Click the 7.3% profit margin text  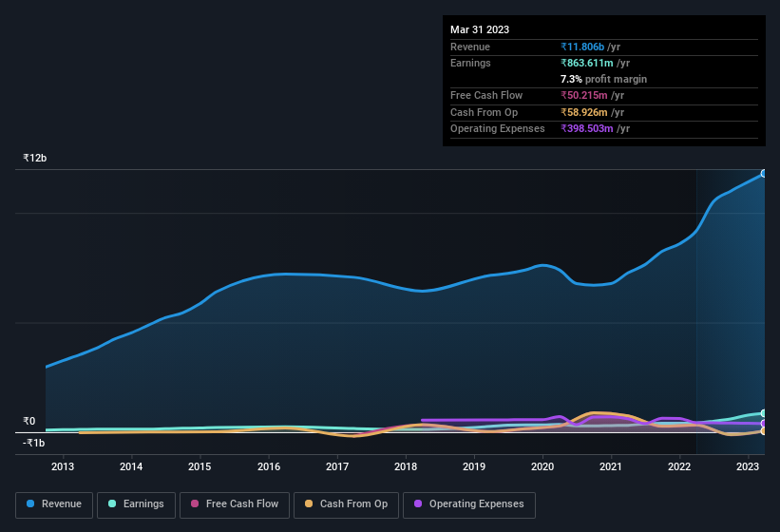604,79
